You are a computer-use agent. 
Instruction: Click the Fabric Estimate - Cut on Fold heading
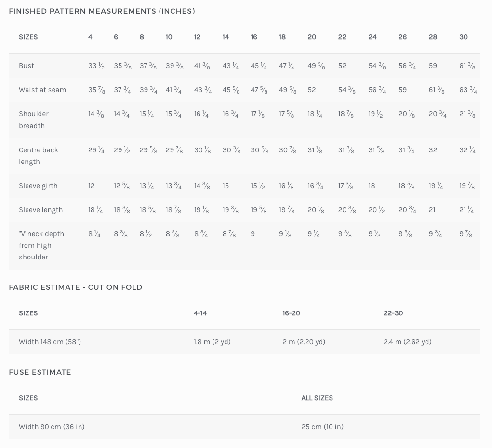[76, 287]
